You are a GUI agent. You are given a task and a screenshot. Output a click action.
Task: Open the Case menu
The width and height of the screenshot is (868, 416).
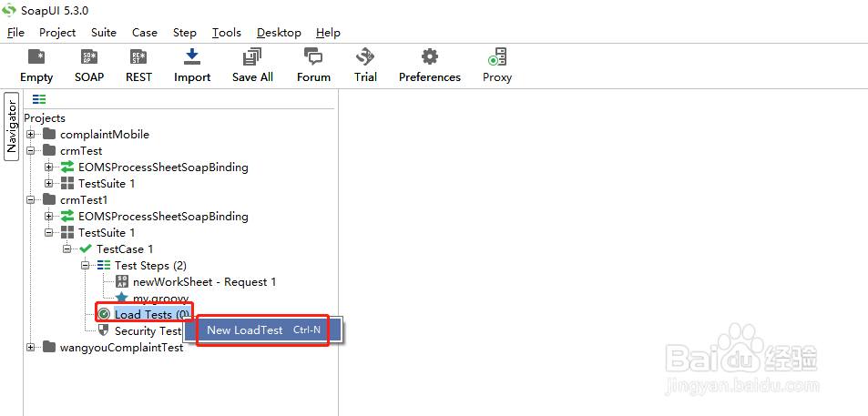tap(145, 33)
